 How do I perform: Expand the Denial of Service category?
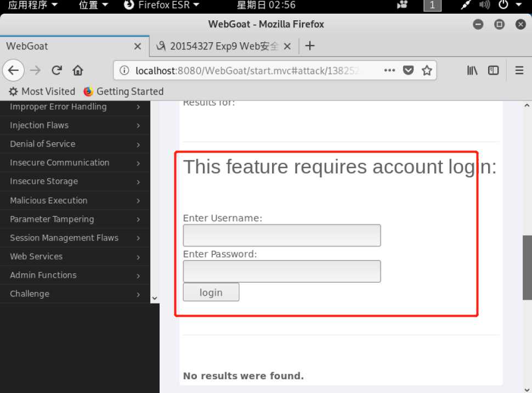[x=75, y=144]
